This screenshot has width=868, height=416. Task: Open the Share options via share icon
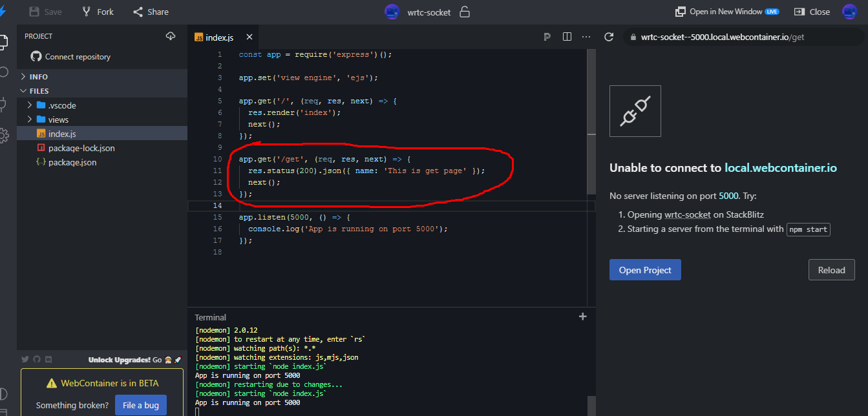coord(138,11)
